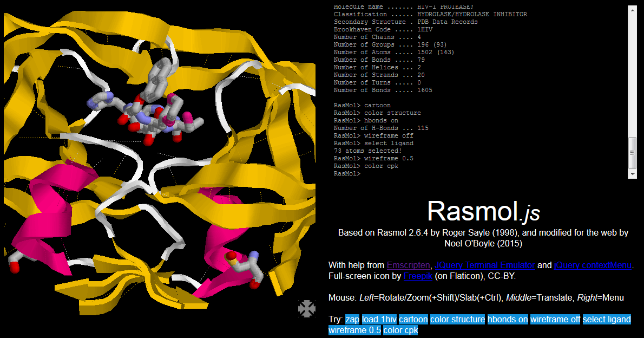Click the scrollbar down arrow
The image size is (644, 338).
pyautogui.click(x=632, y=173)
